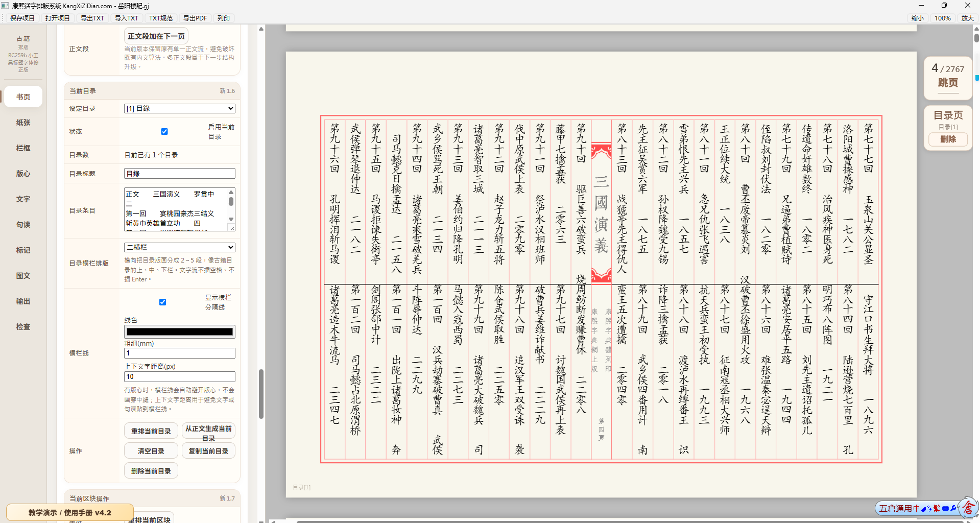This screenshot has height=523, width=980.
Task: Click the 新 1.7 badge in 当前区块操作 header
Action: coord(227,498)
